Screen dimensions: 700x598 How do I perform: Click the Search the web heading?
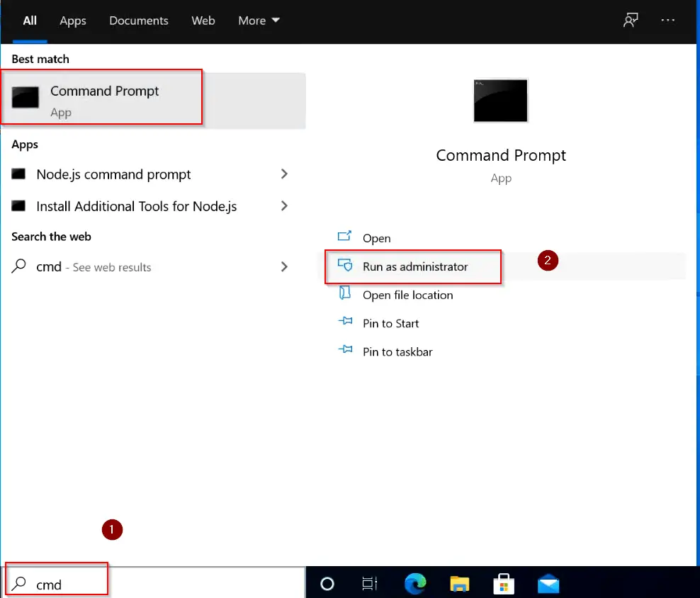(x=51, y=237)
